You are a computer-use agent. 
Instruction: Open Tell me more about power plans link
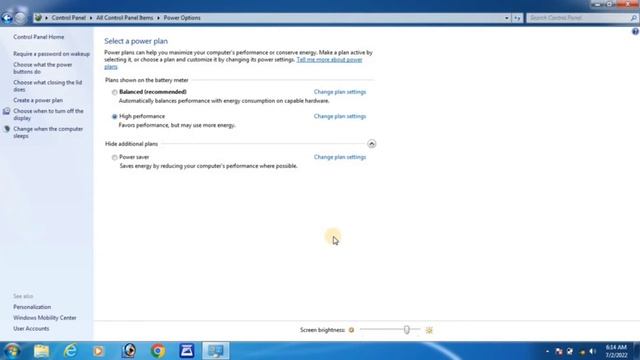tap(329, 60)
